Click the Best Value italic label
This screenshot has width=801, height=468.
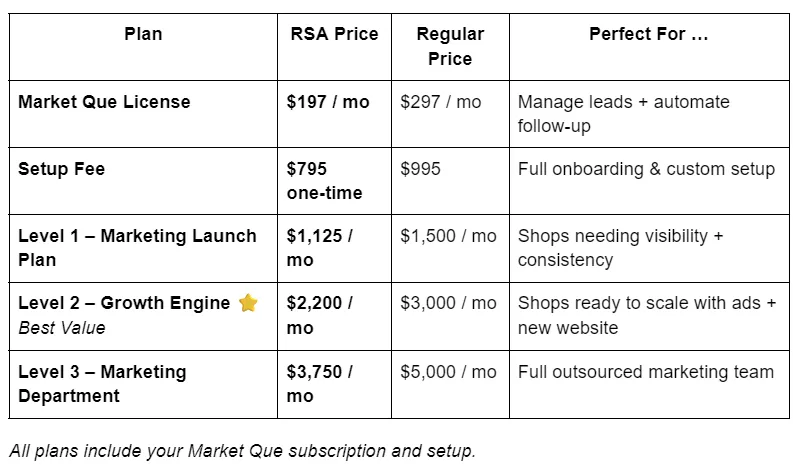click(x=61, y=328)
